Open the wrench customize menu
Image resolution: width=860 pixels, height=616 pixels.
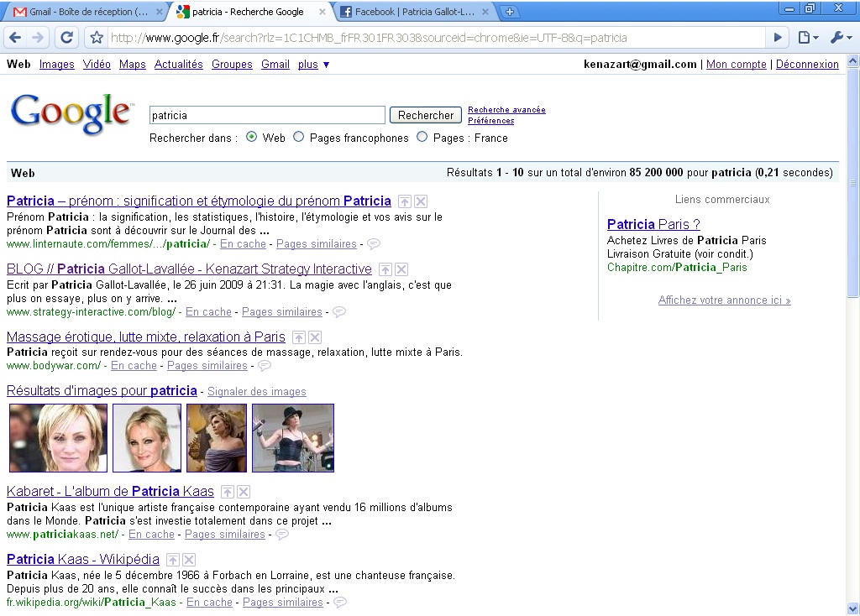[841, 37]
